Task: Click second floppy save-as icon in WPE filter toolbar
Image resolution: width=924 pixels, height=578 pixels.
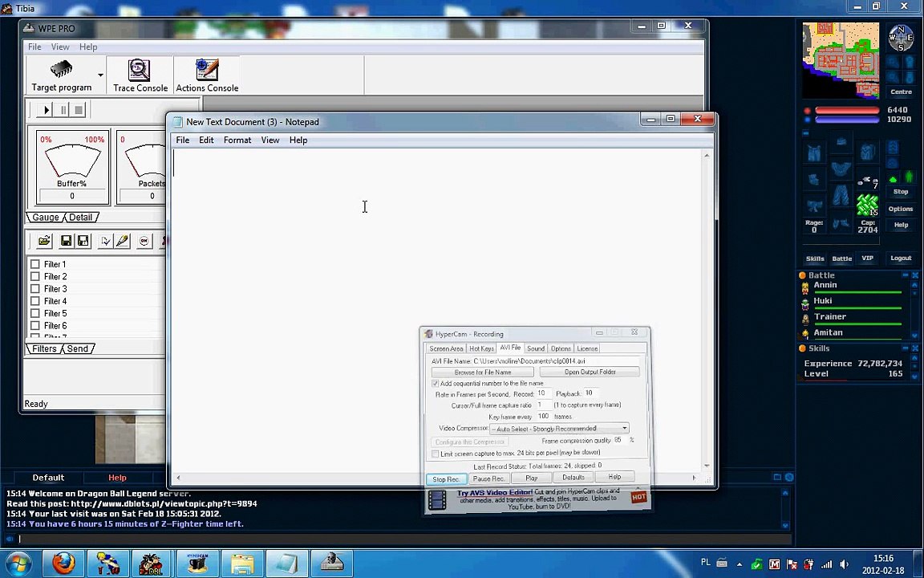Action: pyautogui.click(x=83, y=241)
